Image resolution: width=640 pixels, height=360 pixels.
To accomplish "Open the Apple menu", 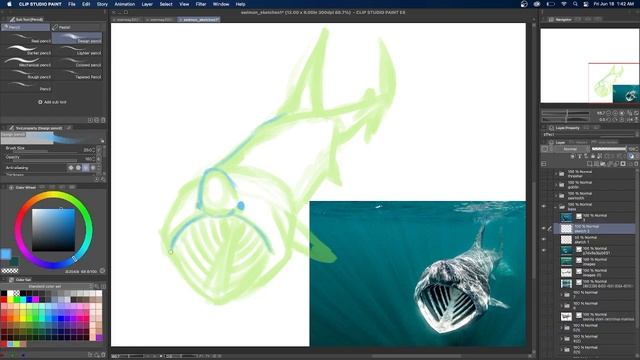I will pos(9,4).
